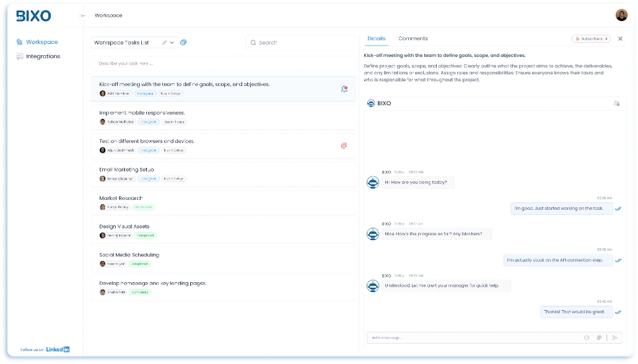Image resolution: width=638 pixels, height=364 pixels.
Task: Click the BIXO logo
Action: coord(34,15)
